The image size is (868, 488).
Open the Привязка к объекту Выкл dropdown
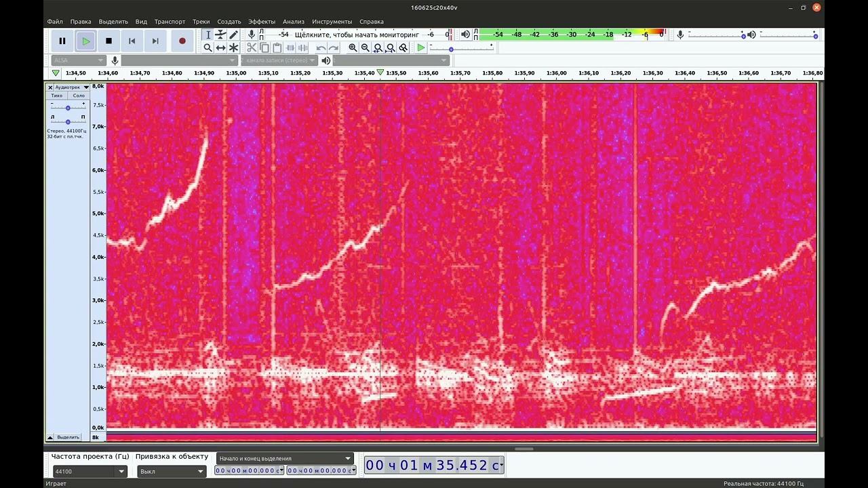point(172,471)
